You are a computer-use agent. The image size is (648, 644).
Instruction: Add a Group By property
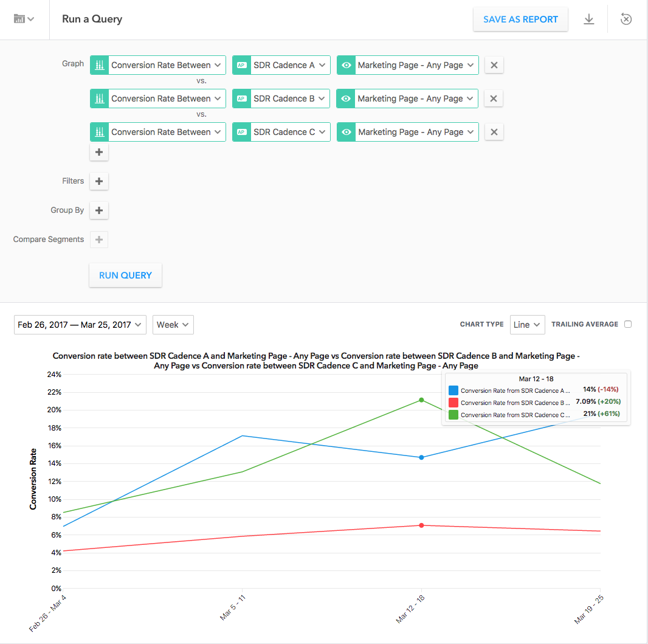99,210
